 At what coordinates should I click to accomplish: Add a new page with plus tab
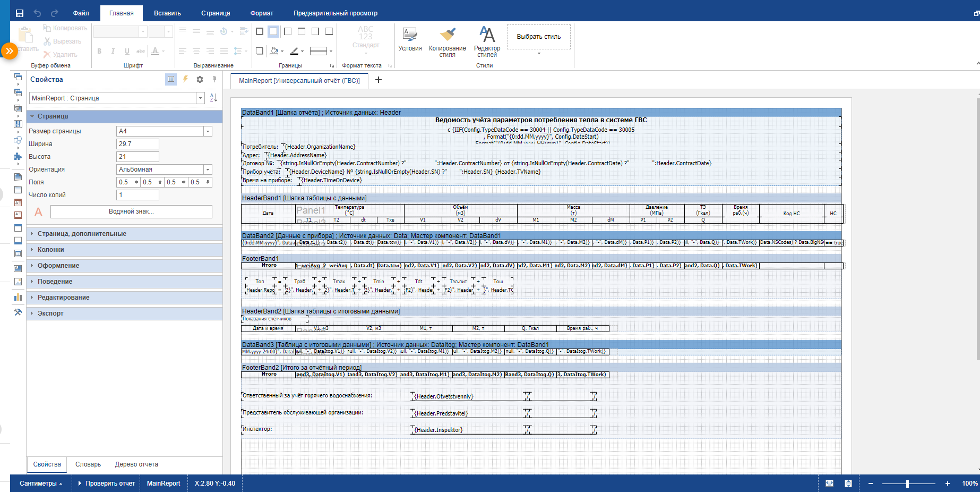click(379, 80)
